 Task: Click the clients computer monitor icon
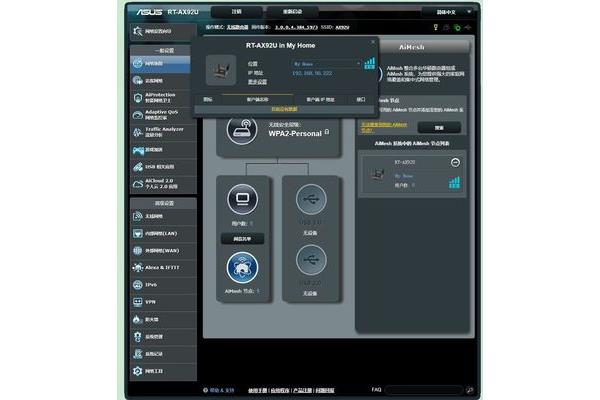click(x=242, y=199)
